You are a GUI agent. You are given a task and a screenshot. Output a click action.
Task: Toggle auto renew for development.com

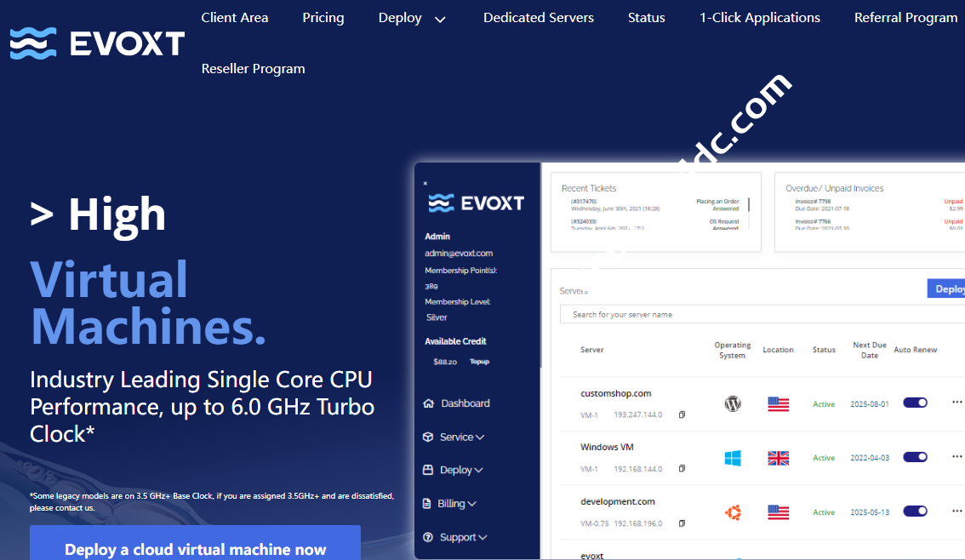(x=915, y=511)
